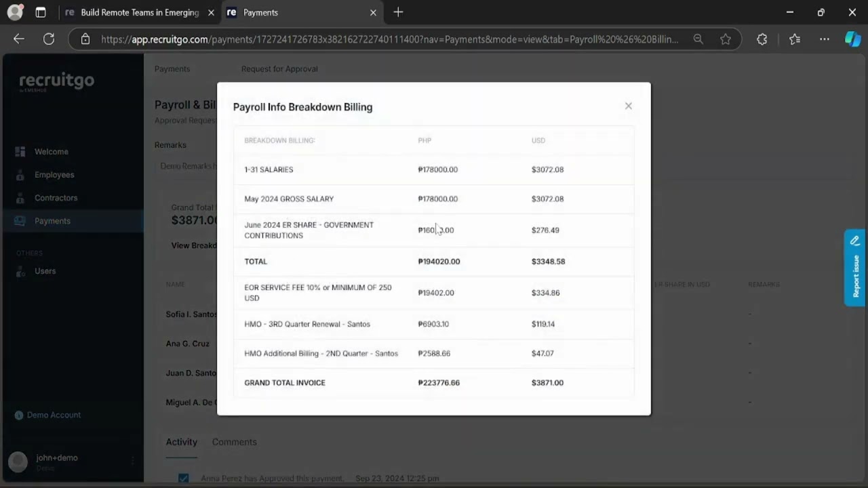Close the Build Remote Teams tab
Image resolution: width=868 pixels, height=488 pixels.
211,12
